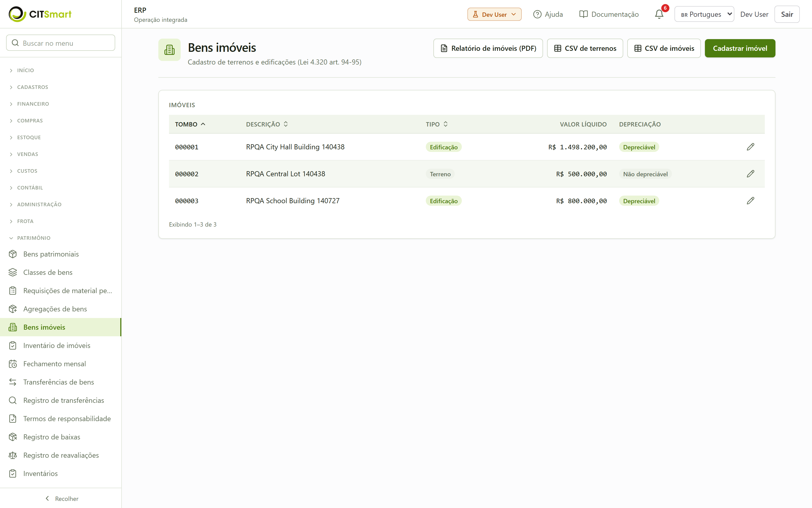Collapse sidebar with Recolher
The height and width of the screenshot is (508, 812).
pyautogui.click(x=61, y=498)
